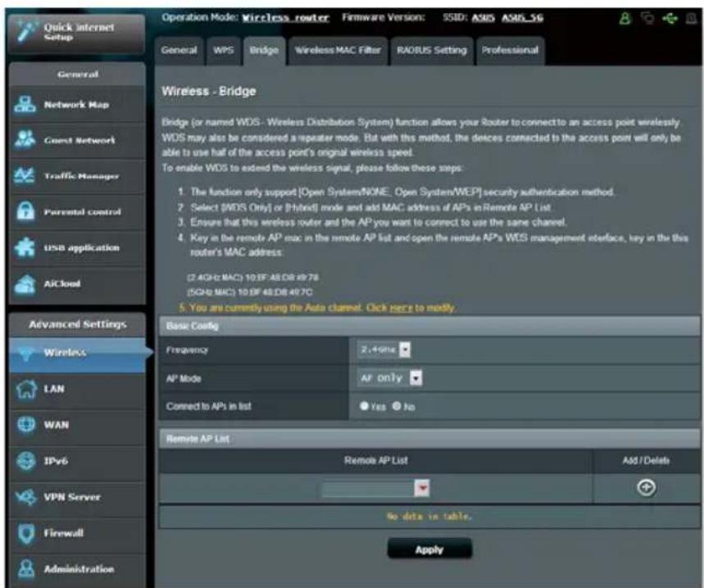Click the LAN house icon
The width and height of the screenshot is (704, 588).
(x=26, y=388)
